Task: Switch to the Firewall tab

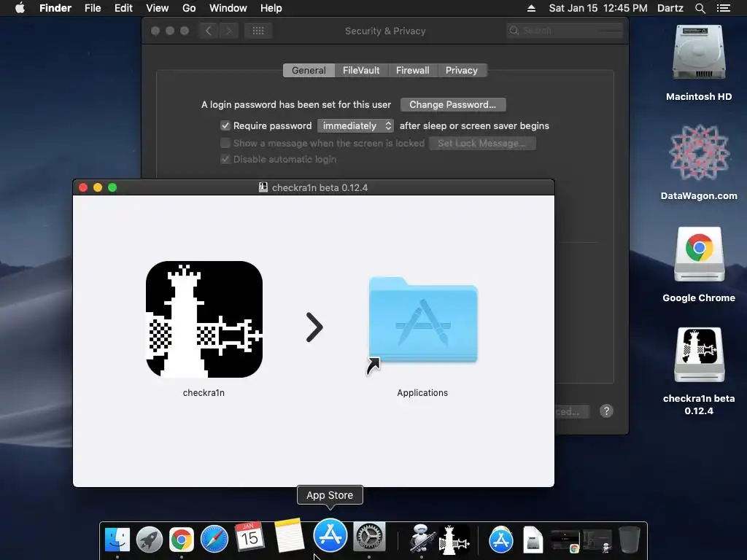Action: [x=413, y=71]
